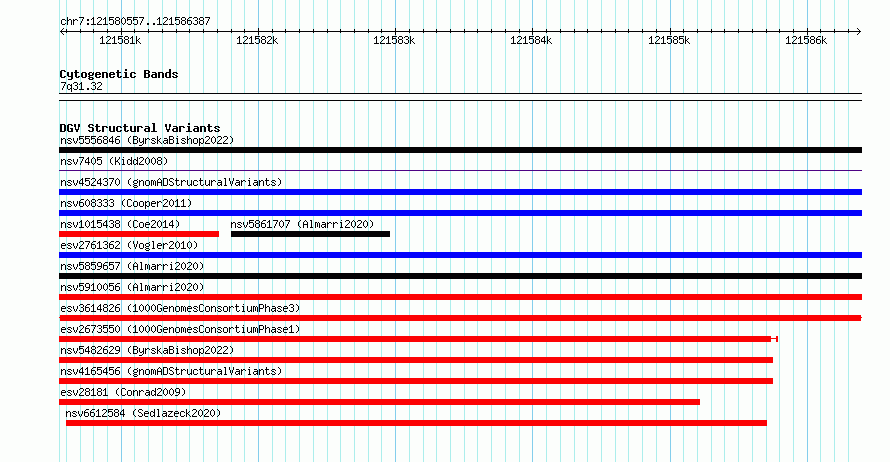The width and height of the screenshot is (890, 462).
Task: Open the nsv7405 (Kidd2008) label
Action: [114, 161]
